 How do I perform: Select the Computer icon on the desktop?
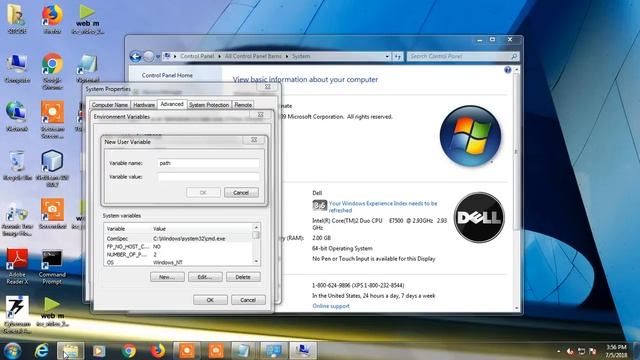17,69
